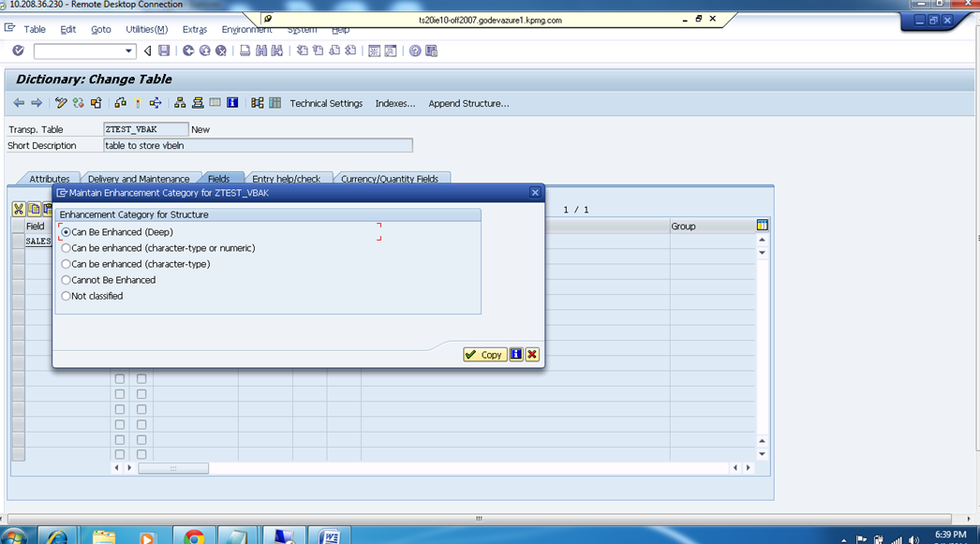Select the 'Can Be Enhanced (Deep)' radio button
Screen dimensions: 980x544
[x=66, y=231]
